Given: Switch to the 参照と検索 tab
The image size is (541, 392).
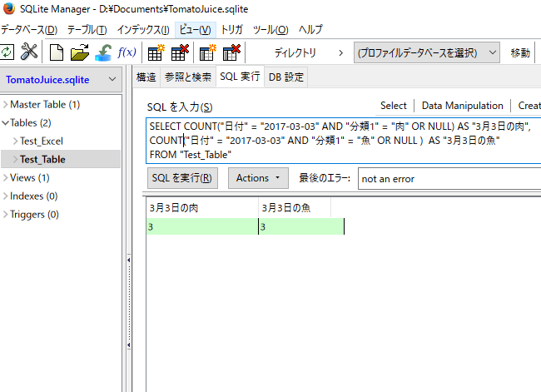Looking at the screenshot, I should click(187, 77).
